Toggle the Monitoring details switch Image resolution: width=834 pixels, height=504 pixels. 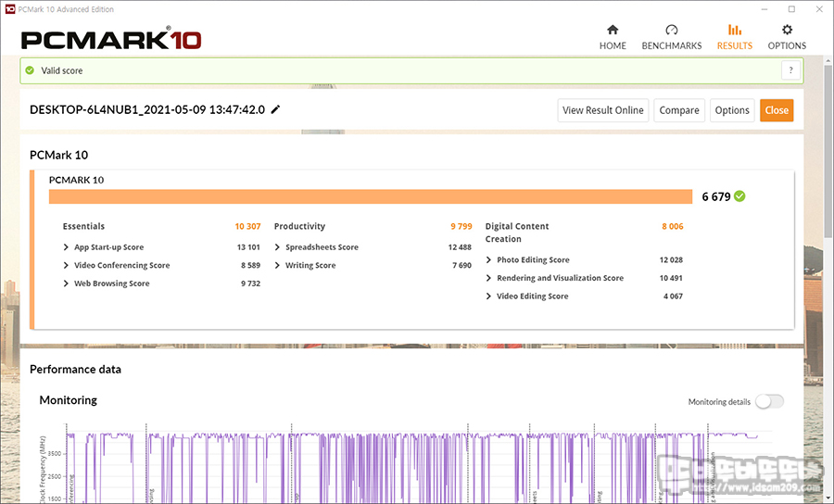tap(770, 401)
